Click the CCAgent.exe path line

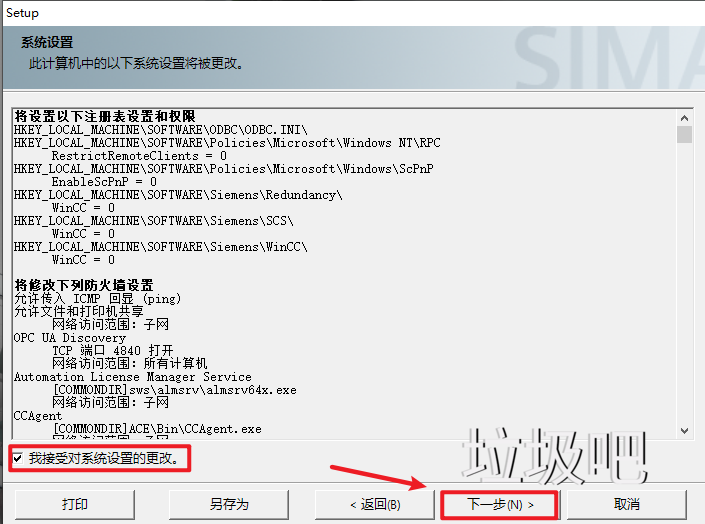point(157,429)
